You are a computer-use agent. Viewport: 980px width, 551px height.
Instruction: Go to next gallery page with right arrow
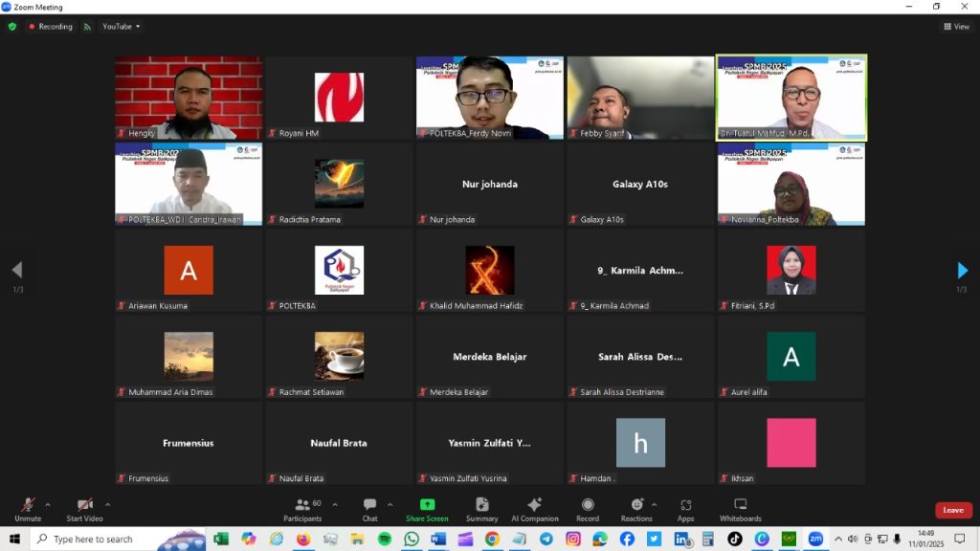962,271
